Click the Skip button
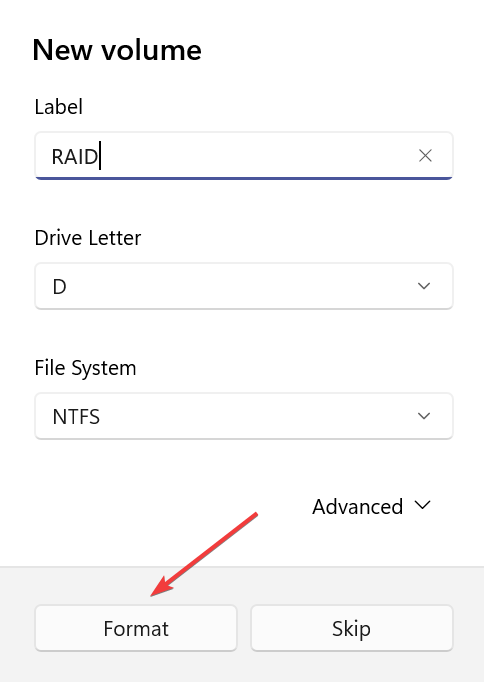Screen dimensions: 484x682 (x=352, y=628)
